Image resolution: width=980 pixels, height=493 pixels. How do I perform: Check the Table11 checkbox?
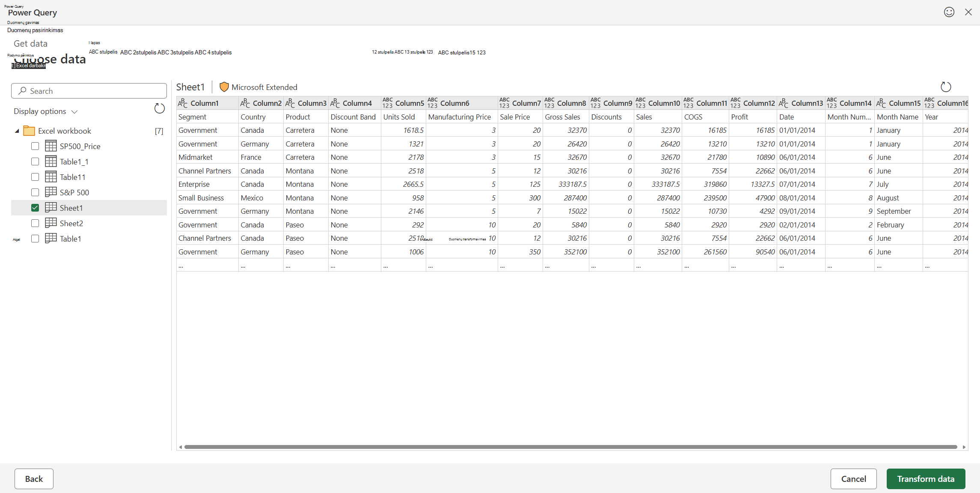(35, 177)
